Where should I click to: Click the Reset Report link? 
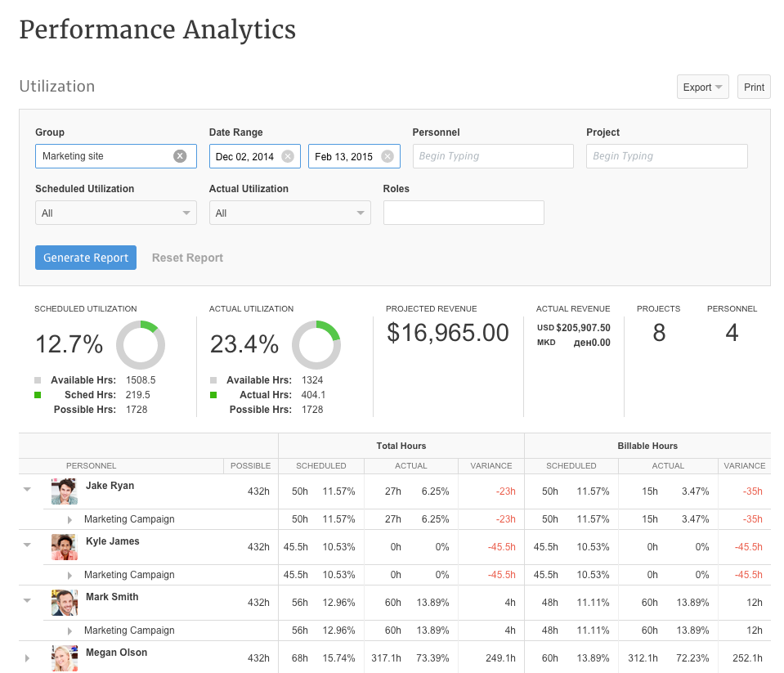[x=187, y=258]
